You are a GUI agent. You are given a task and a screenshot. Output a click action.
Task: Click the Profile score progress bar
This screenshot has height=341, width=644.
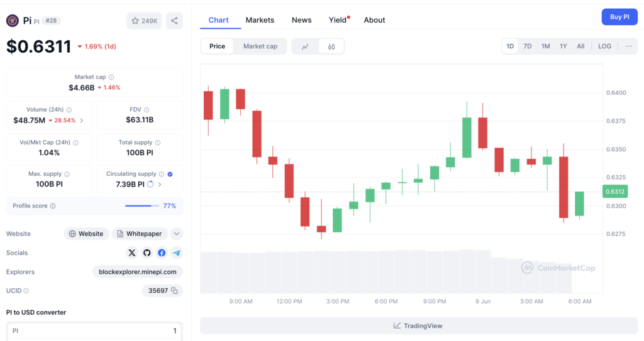click(x=142, y=206)
